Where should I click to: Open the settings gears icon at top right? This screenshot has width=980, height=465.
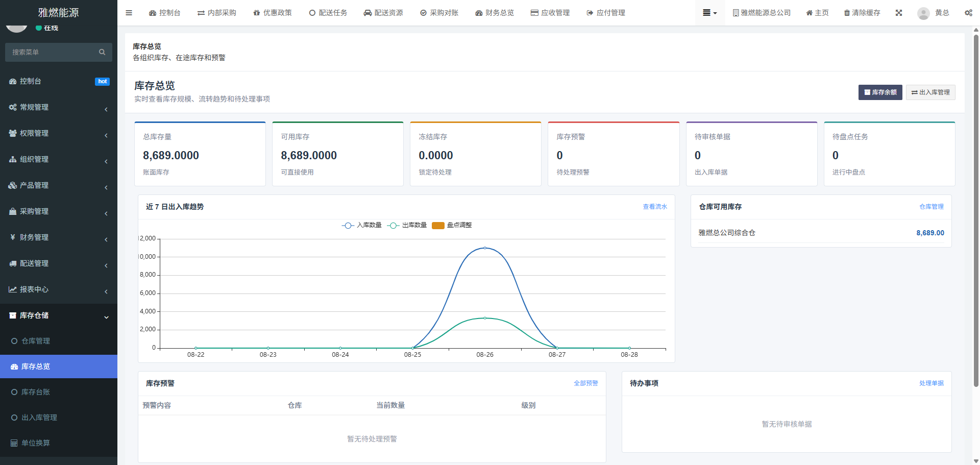point(968,13)
